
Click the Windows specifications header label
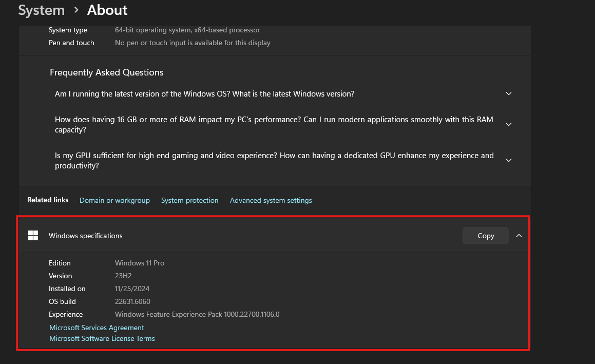click(x=86, y=236)
